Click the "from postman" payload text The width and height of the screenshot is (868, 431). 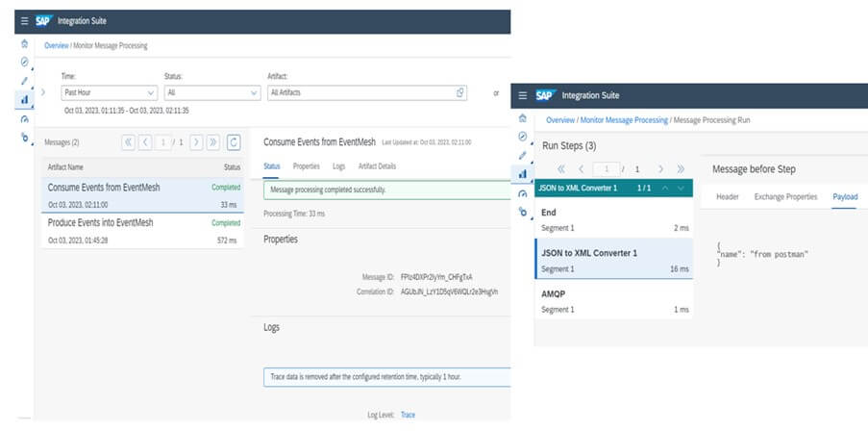coord(780,254)
